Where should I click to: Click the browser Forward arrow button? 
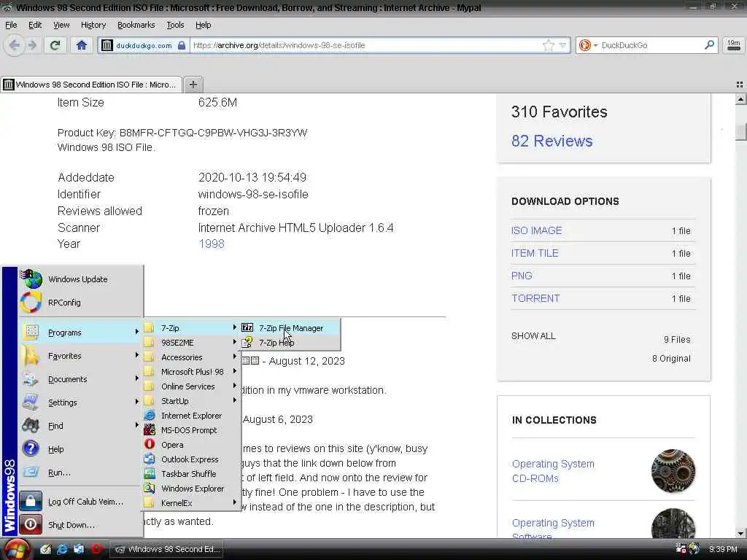click(32, 46)
